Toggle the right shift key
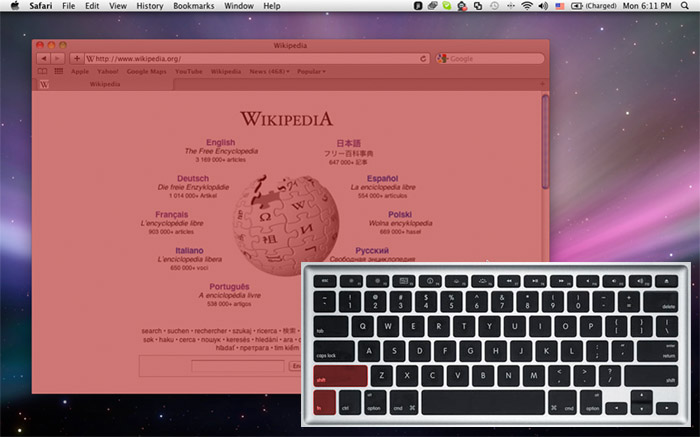700x437 pixels. (651, 376)
